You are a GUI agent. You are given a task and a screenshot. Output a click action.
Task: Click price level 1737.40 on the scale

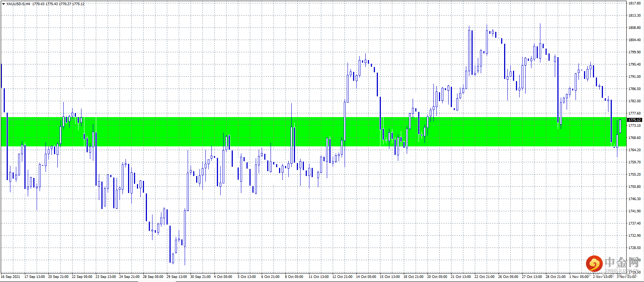coord(634,223)
